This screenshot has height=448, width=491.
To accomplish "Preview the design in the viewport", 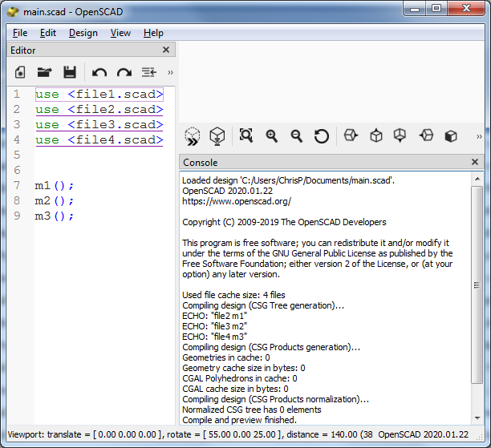I will click(x=192, y=136).
